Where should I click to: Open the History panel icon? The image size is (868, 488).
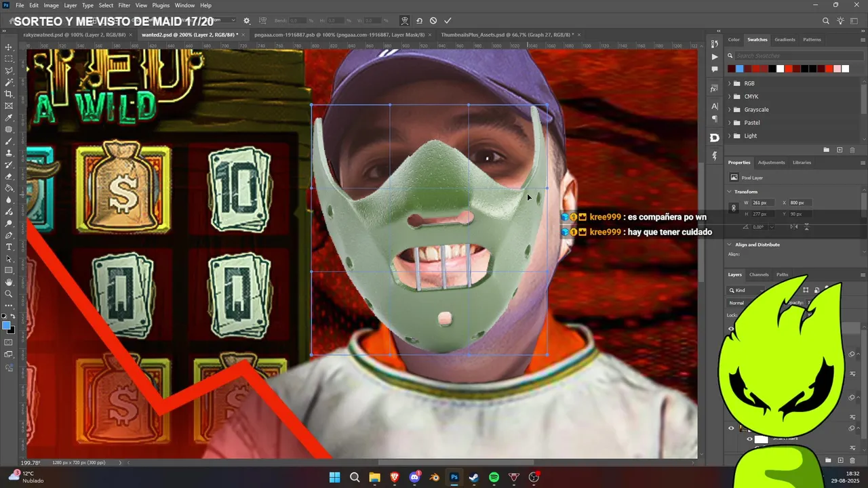click(x=714, y=44)
